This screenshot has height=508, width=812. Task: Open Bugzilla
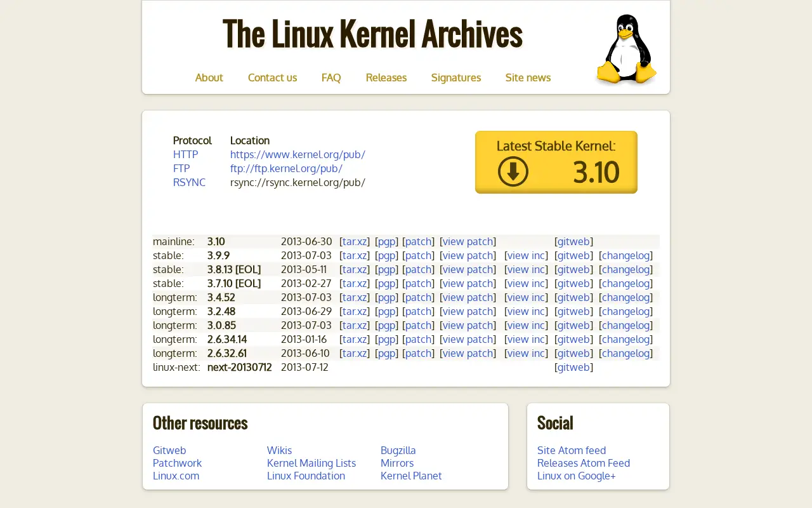point(398,450)
